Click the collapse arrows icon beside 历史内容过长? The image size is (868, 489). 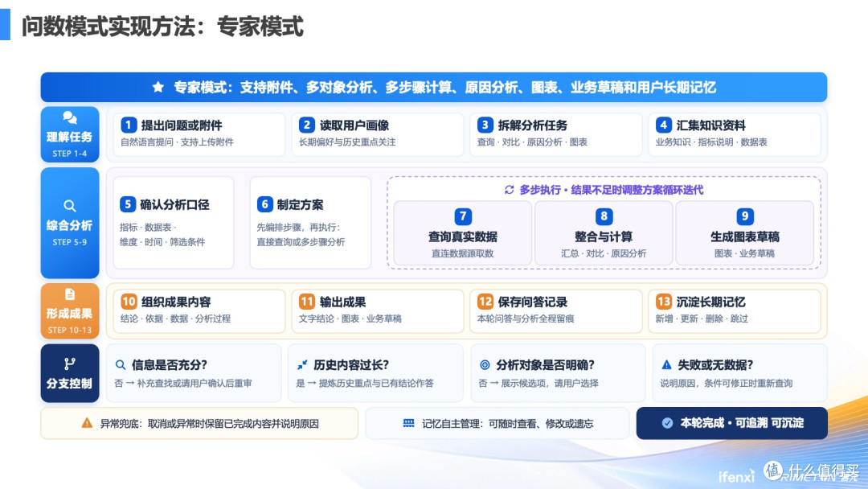pyautogui.click(x=302, y=365)
